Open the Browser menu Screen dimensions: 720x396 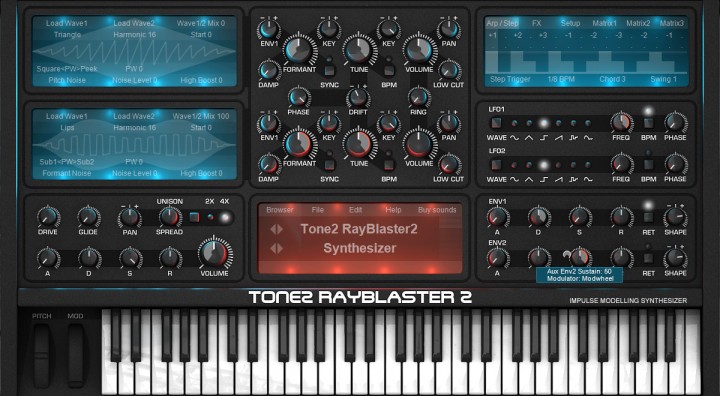280,209
